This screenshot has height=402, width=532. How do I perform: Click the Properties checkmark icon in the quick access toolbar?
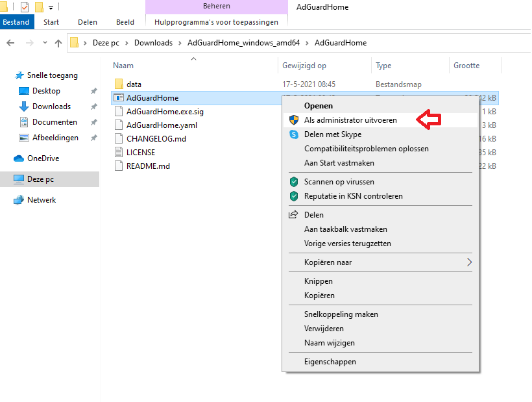coord(25,6)
